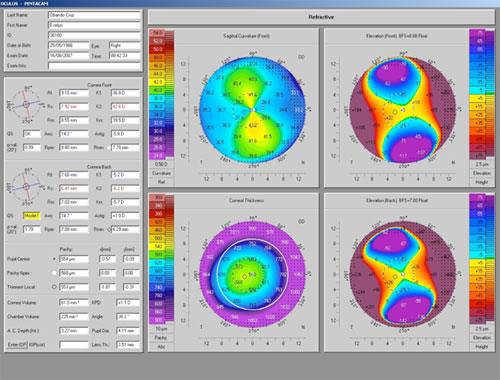Select the Pachy Apex marker

tap(54, 273)
